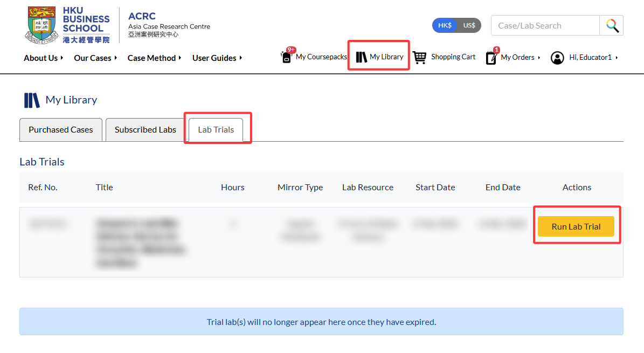Open the Subscribed Labs tab

(x=146, y=130)
